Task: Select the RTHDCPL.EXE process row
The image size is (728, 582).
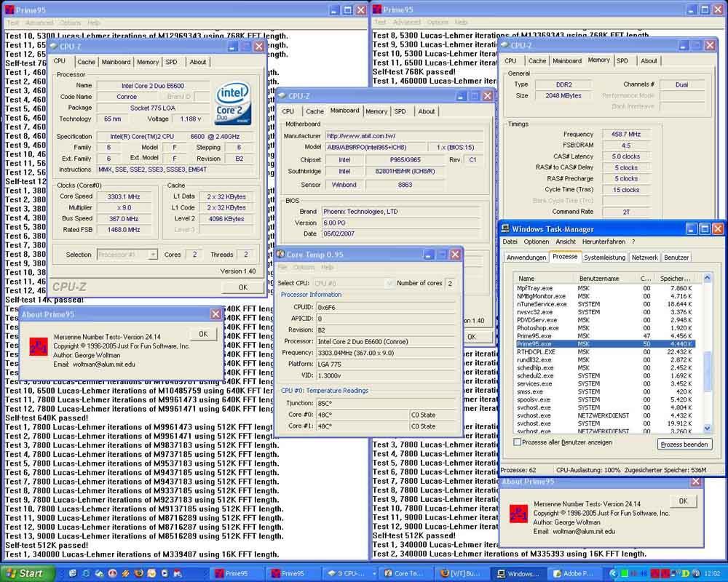Action: pos(606,352)
